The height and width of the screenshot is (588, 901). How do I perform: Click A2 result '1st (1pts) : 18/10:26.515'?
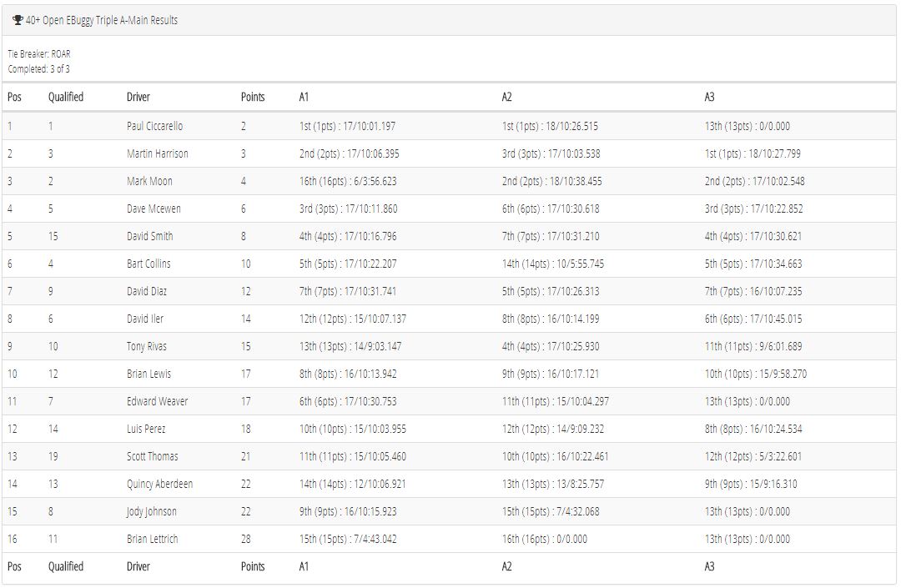(550, 126)
